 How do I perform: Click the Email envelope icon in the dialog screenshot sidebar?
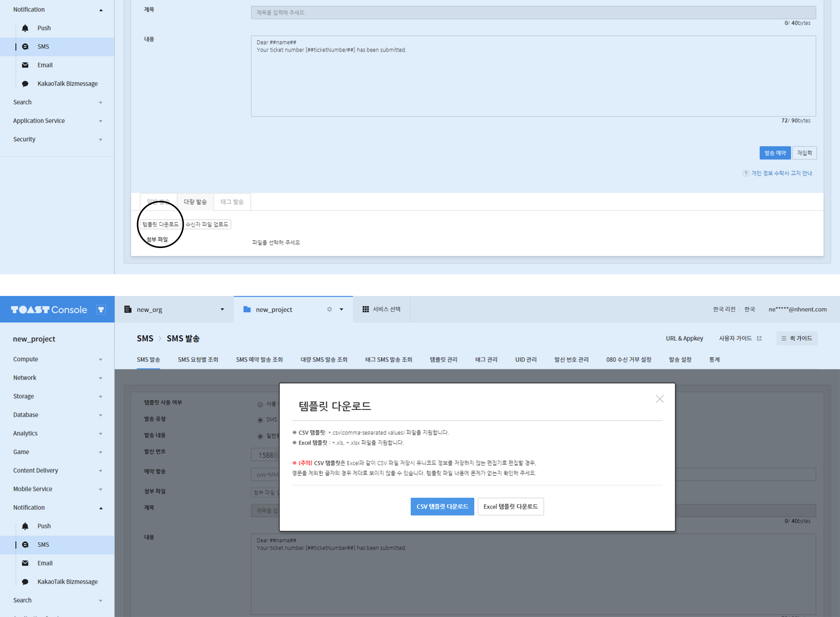(x=25, y=563)
